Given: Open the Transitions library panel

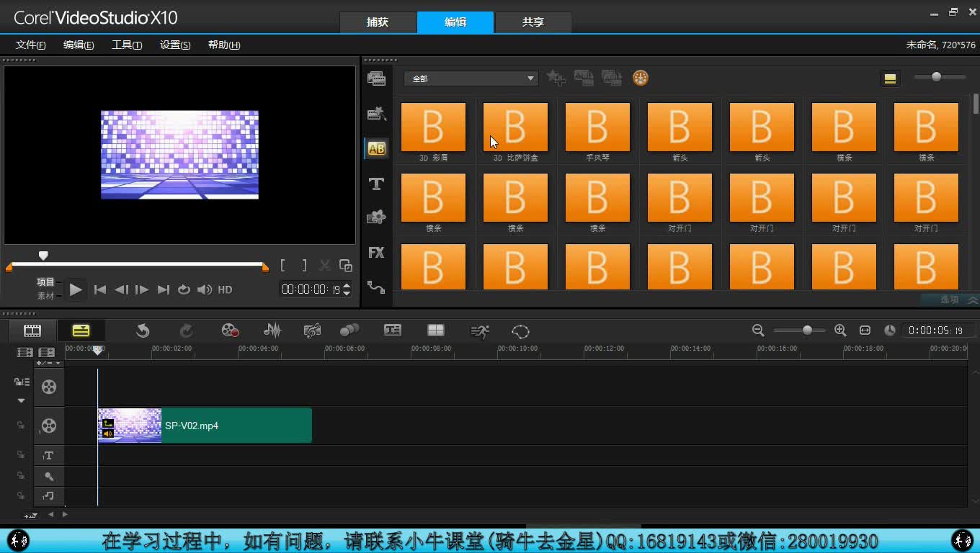Looking at the screenshot, I should click(x=376, y=148).
